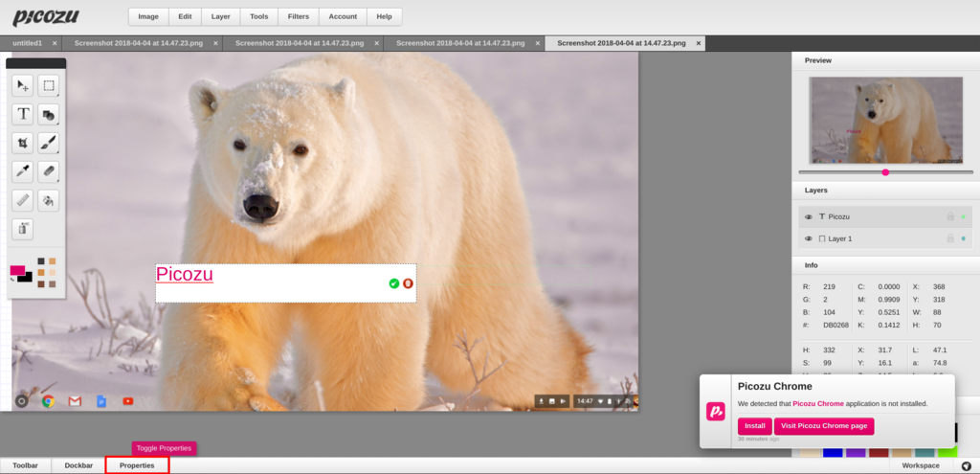
Task: Switch to the untitled1 tab
Action: pyautogui.click(x=28, y=43)
